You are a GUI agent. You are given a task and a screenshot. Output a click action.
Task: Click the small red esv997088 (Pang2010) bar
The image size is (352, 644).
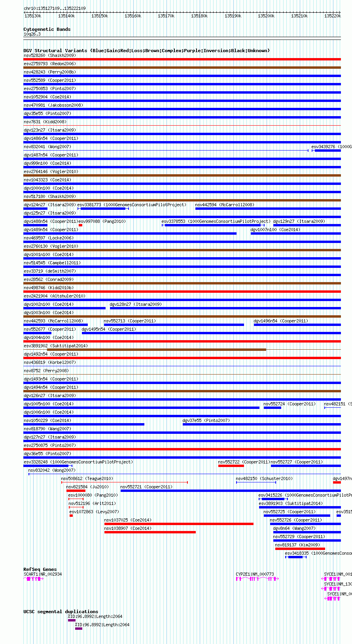[x=80, y=225]
